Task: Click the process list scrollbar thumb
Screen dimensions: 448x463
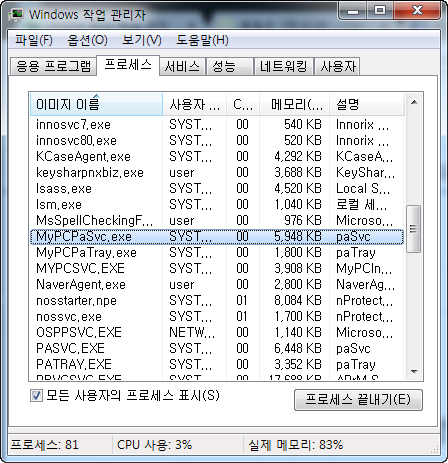Action: (x=413, y=229)
